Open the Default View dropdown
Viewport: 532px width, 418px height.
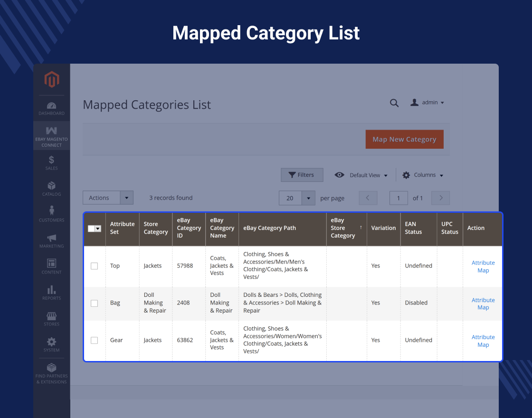point(361,175)
